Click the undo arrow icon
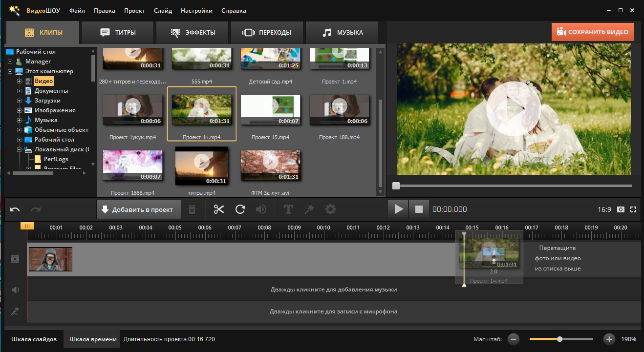The height and width of the screenshot is (352, 644). click(15, 209)
